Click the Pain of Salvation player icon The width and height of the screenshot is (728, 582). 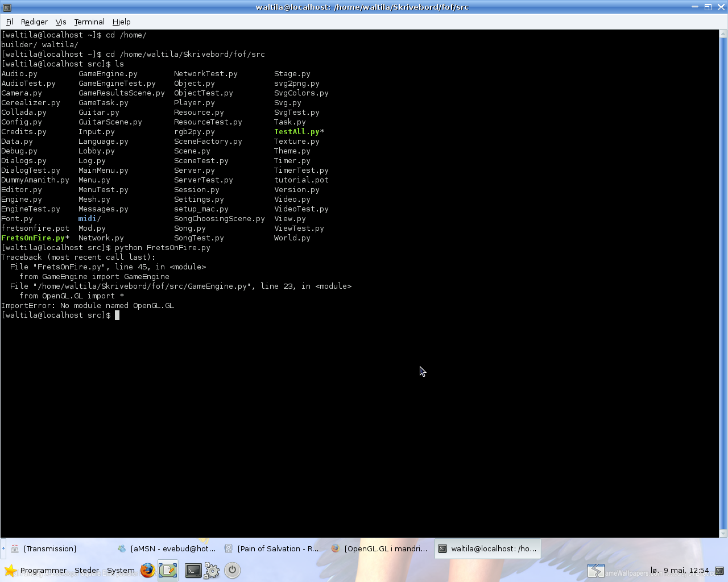click(229, 548)
